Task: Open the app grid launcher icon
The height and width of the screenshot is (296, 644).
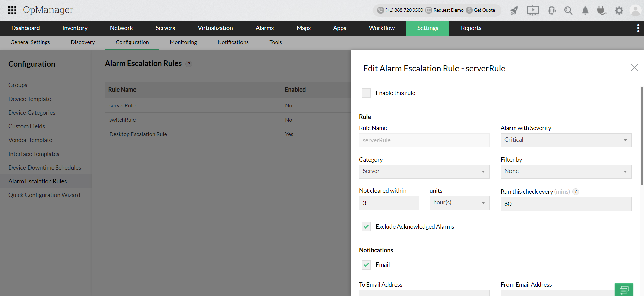Action: (12, 10)
